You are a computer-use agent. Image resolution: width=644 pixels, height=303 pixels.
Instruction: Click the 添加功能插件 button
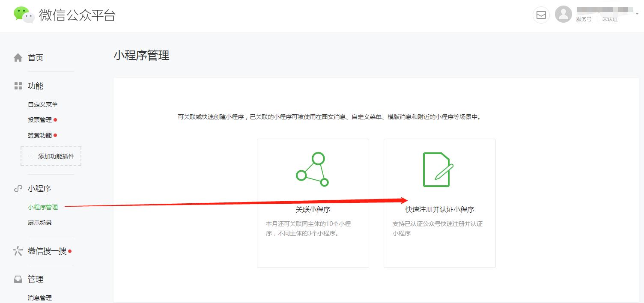pos(51,156)
